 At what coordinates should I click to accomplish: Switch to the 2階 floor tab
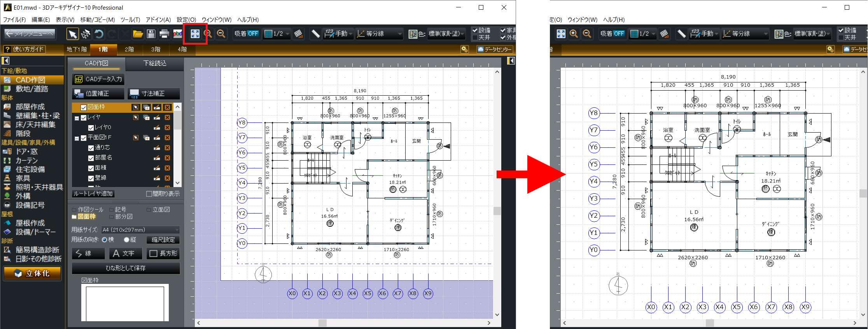pyautogui.click(x=129, y=49)
